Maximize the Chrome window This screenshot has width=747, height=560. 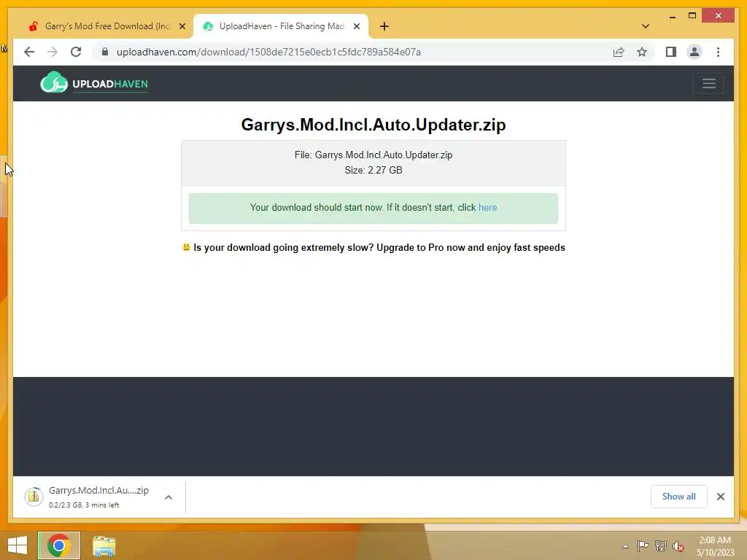point(692,16)
